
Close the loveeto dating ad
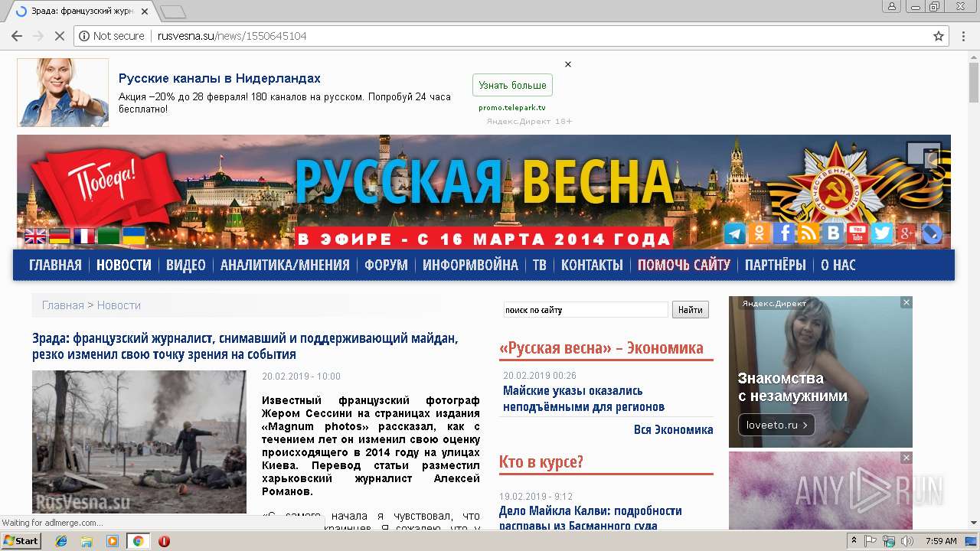(x=906, y=302)
